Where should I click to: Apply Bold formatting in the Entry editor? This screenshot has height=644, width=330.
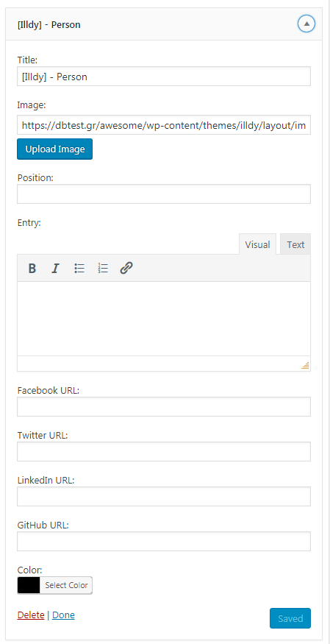click(x=32, y=269)
